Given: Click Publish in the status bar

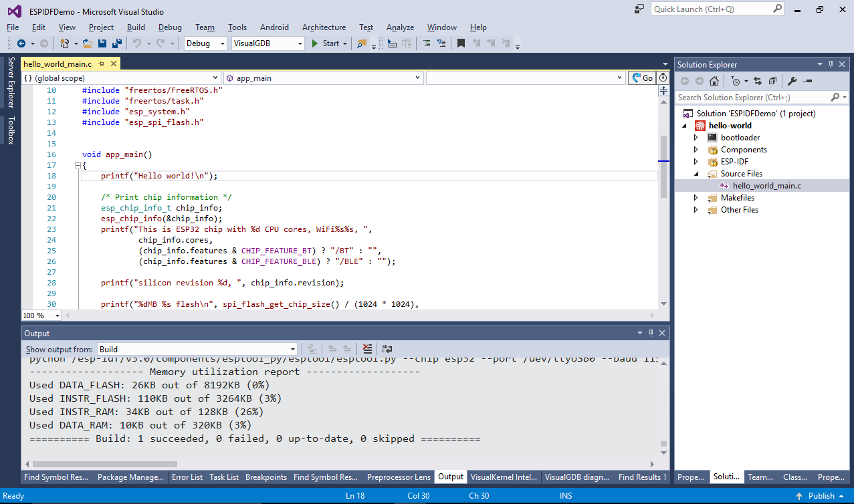Looking at the screenshot, I should click(822, 496).
